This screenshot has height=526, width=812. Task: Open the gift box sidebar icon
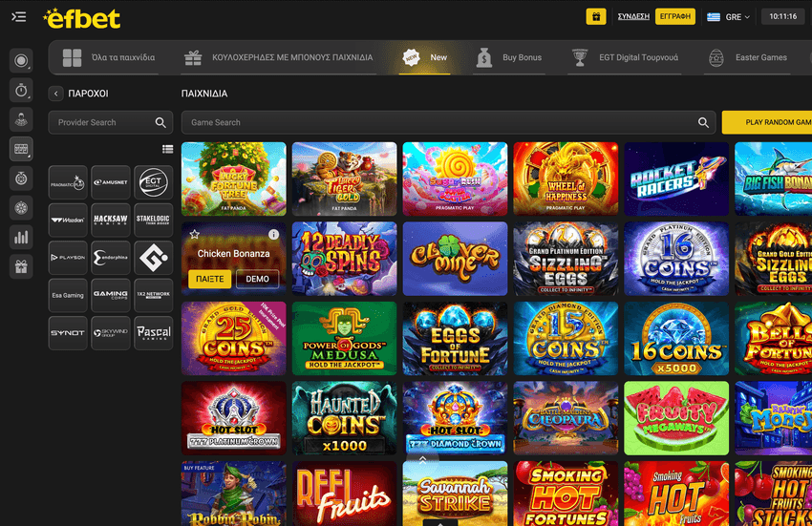coord(21,267)
